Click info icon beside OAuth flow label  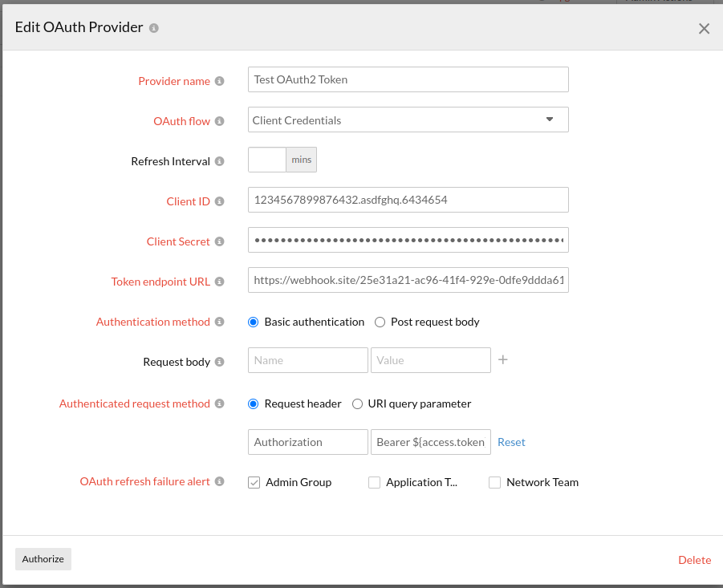(220, 121)
